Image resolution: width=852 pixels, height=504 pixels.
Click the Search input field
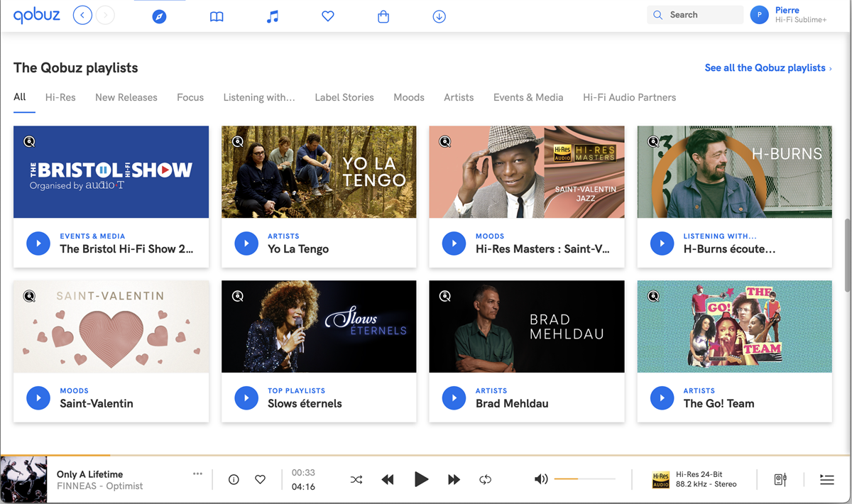click(x=701, y=15)
